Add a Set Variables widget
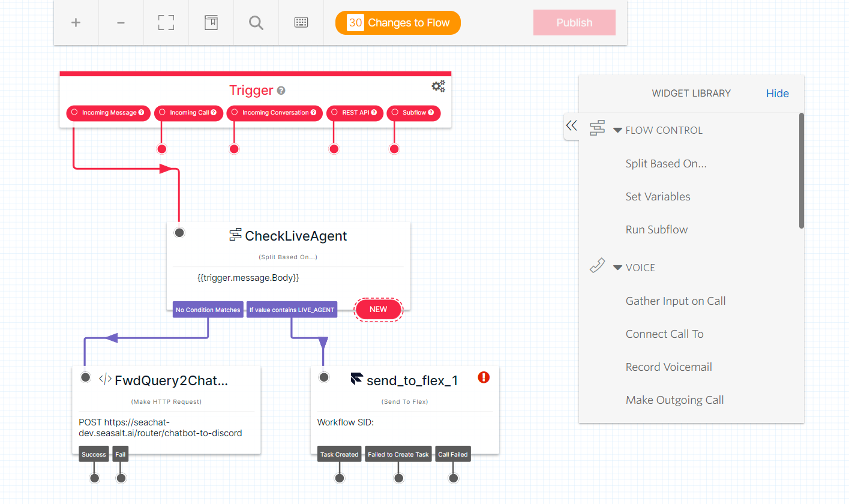This screenshot has height=504, width=849. [658, 196]
